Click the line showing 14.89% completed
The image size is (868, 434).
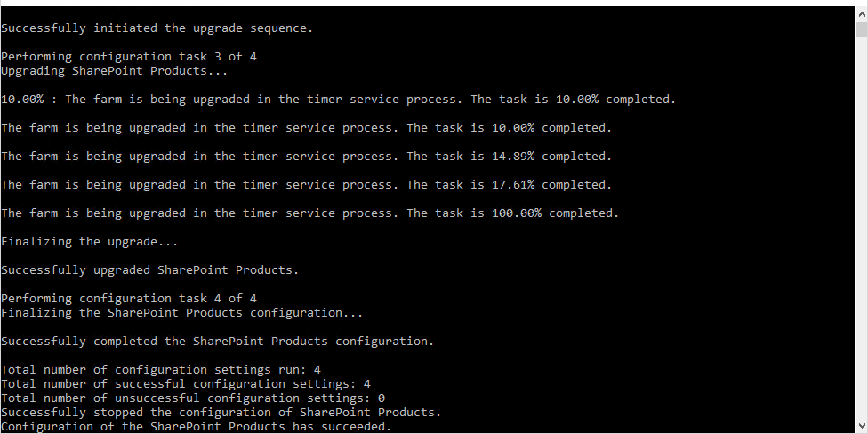[x=306, y=157]
